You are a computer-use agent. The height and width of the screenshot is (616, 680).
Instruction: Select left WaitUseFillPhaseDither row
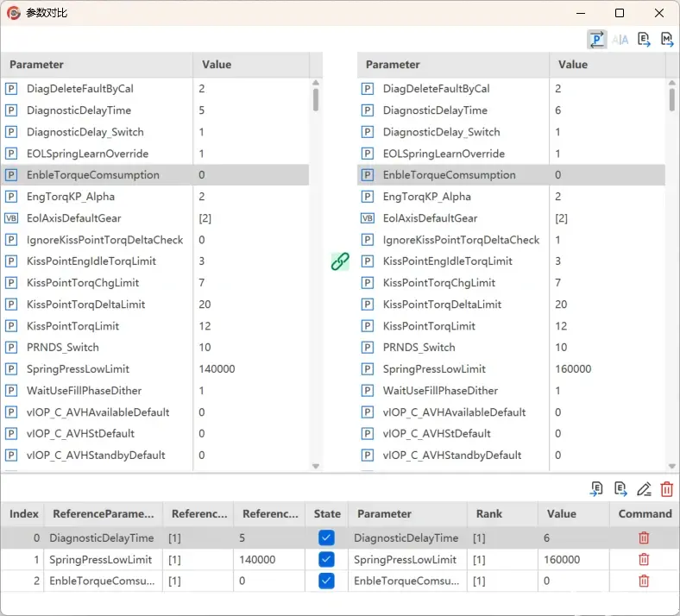[x=155, y=391]
